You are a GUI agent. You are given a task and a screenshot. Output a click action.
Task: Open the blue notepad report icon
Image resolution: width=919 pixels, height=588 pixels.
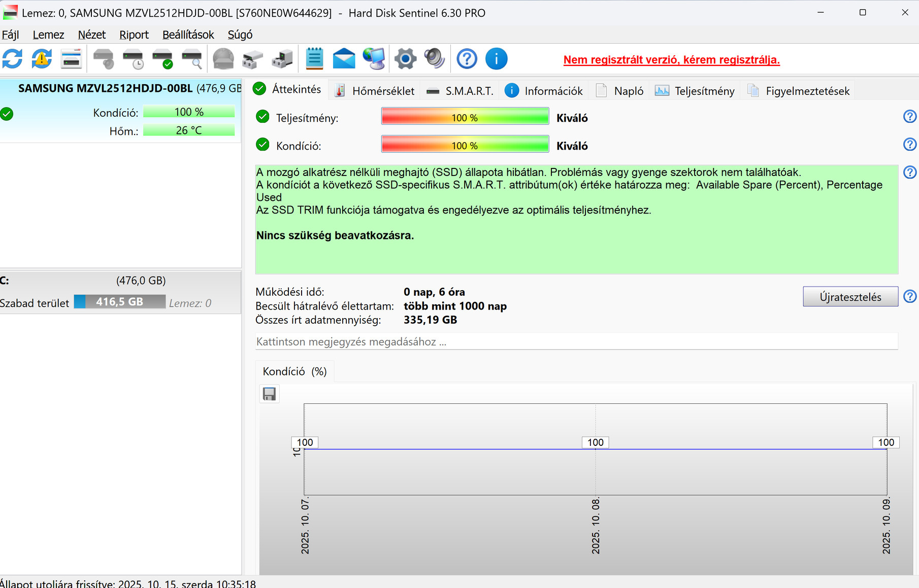[314, 59]
